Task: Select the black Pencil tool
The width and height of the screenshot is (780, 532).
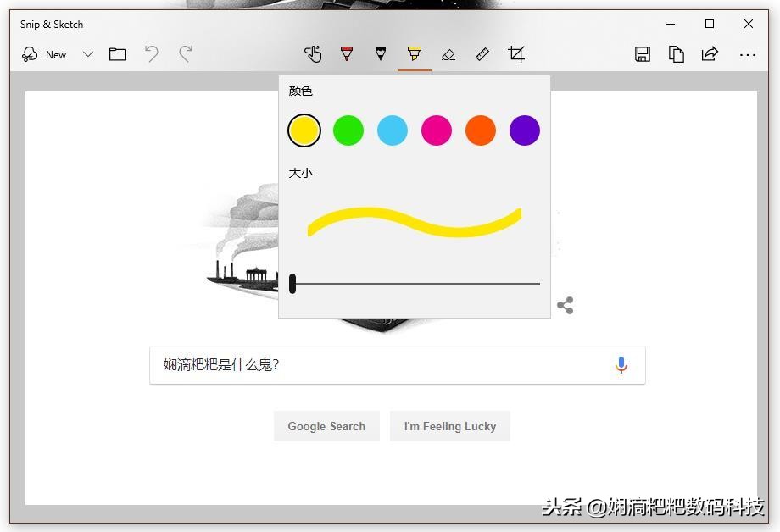Action: click(x=381, y=53)
